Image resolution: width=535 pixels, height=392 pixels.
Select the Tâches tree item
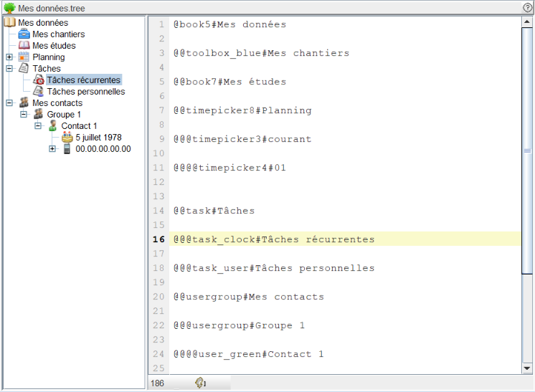(47, 69)
